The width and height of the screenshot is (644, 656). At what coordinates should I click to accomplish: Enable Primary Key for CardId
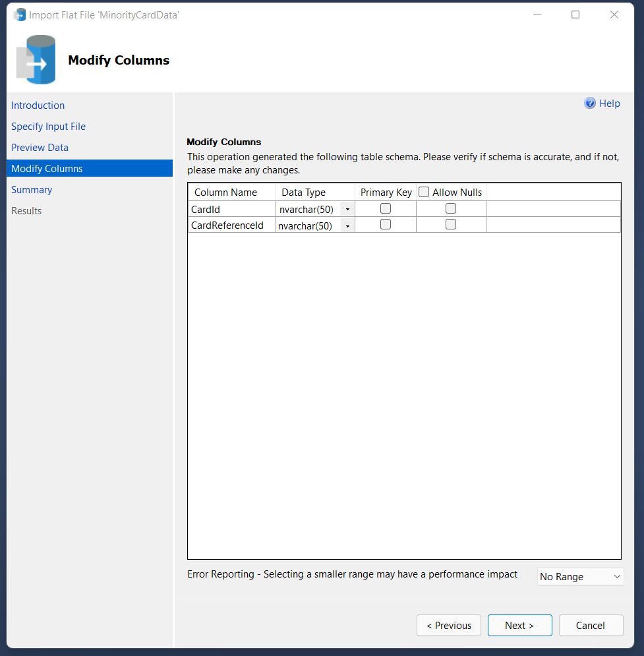pos(386,208)
